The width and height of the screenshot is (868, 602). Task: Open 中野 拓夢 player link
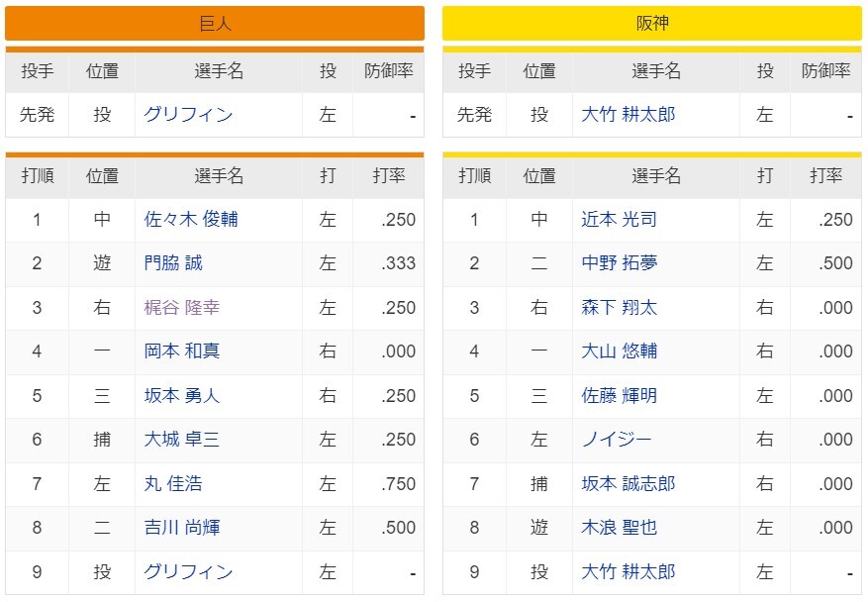click(x=619, y=263)
